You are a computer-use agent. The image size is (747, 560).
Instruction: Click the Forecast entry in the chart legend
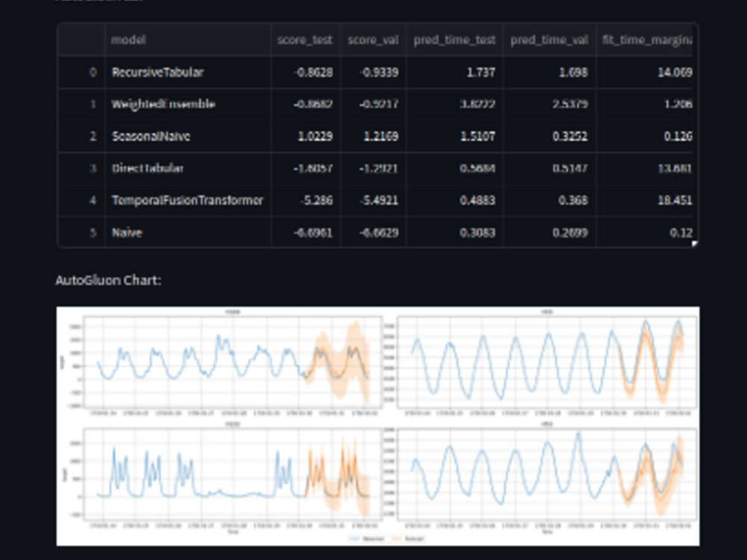click(408, 538)
